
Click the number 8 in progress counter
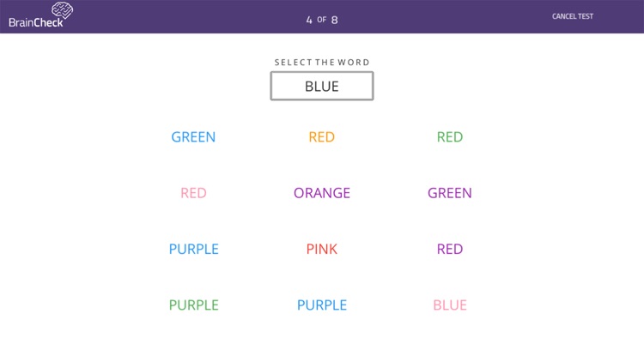(334, 20)
